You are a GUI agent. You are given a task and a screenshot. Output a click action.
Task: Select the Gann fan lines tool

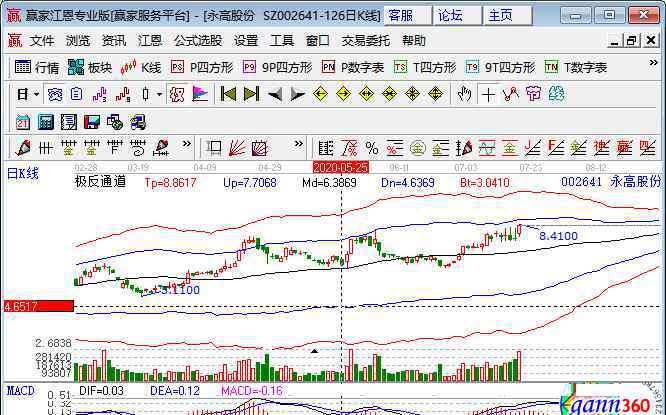point(237,148)
